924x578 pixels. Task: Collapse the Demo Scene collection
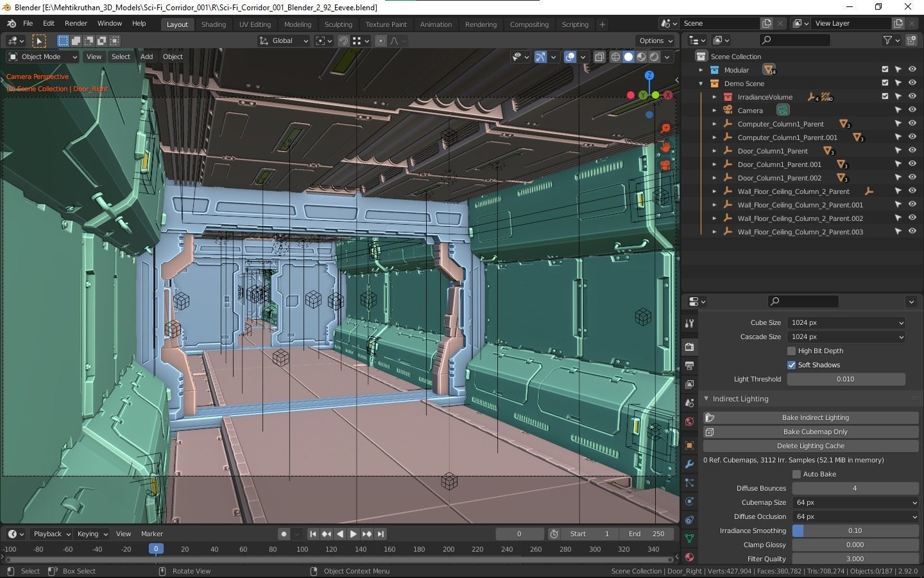click(701, 83)
